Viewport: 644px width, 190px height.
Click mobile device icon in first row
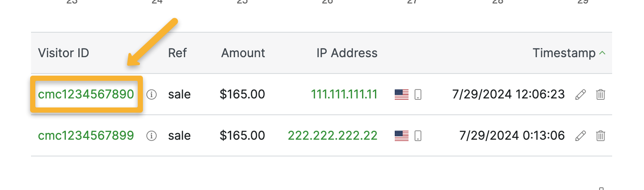tap(418, 95)
